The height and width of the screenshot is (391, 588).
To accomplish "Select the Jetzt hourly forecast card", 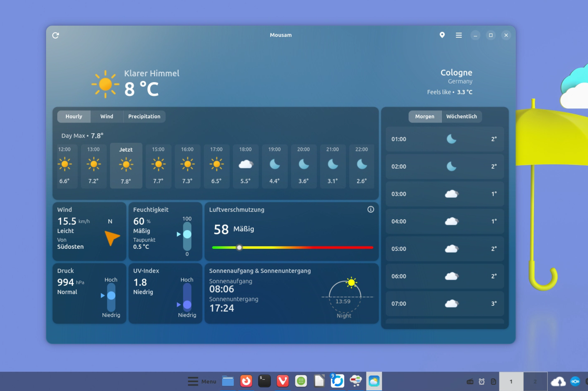I will pyautogui.click(x=126, y=165).
